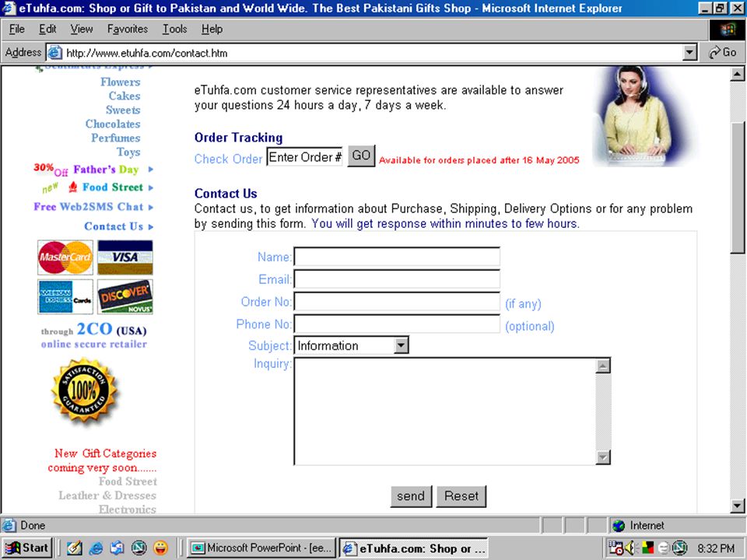The image size is (747, 560).
Task: Click the Email input field
Action: (397, 279)
